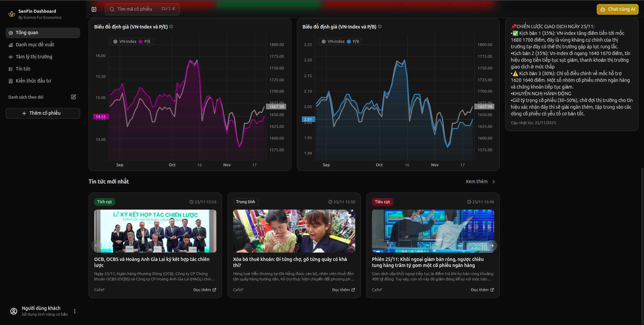Viewport: 644px width, 325px height.
Task: Click the chart icon next to Danh mục đề xuất
Action: click(10, 45)
